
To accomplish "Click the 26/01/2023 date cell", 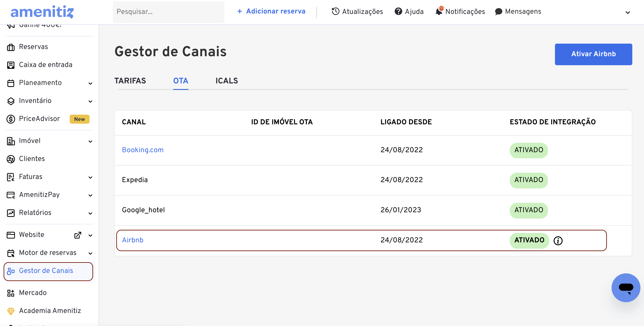I will [400, 210].
